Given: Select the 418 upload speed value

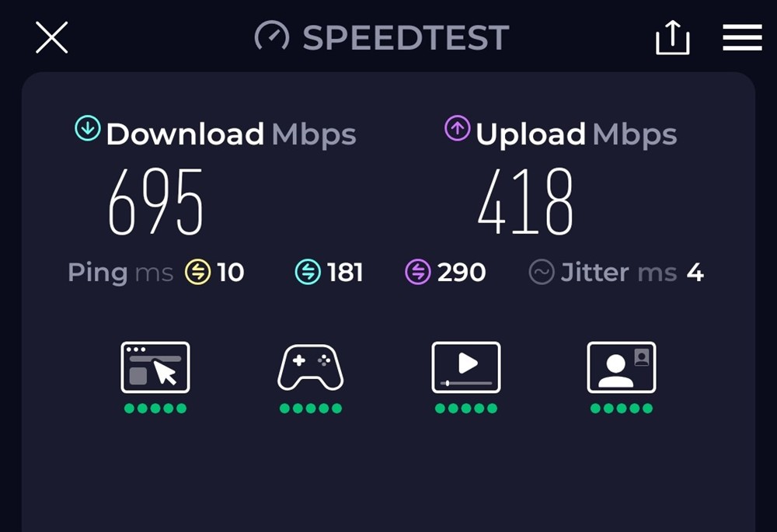Looking at the screenshot, I should pyautogui.click(x=525, y=201).
